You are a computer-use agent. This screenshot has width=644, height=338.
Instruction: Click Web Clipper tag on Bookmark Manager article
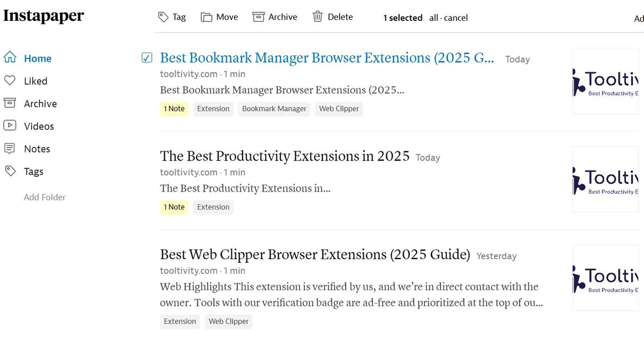pos(339,109)
